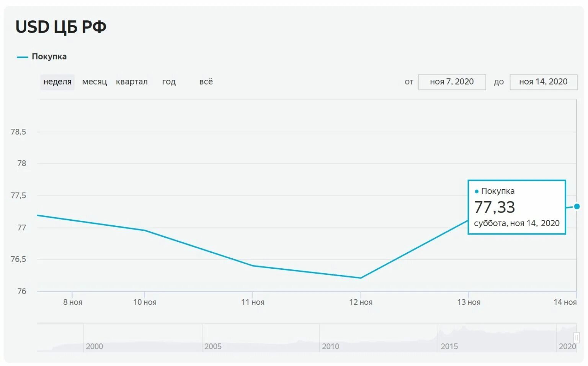Click the "10 ноя" axis label
Viewport: 588px width, 366px height.
coord(145,302)
